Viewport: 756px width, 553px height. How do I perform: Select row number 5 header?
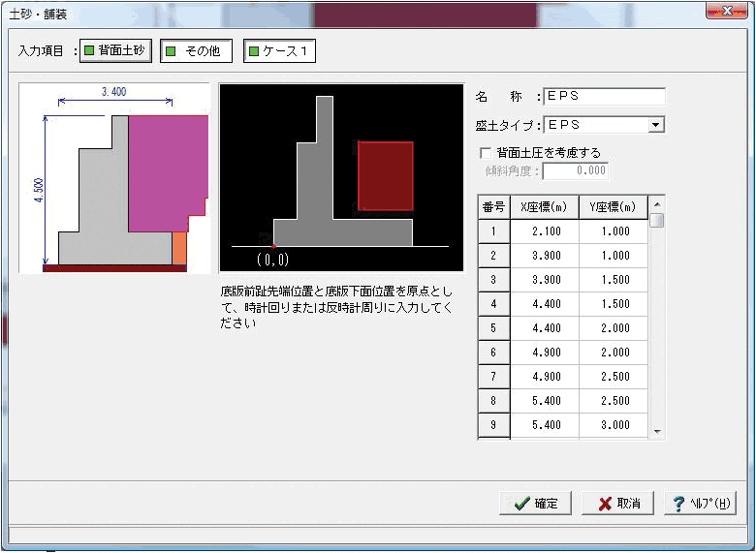pyautogui.click(x=493, y=328)
